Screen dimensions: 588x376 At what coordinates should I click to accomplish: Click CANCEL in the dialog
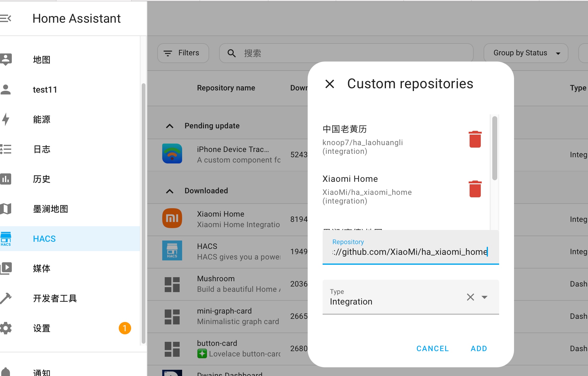[x=433, y=349]
